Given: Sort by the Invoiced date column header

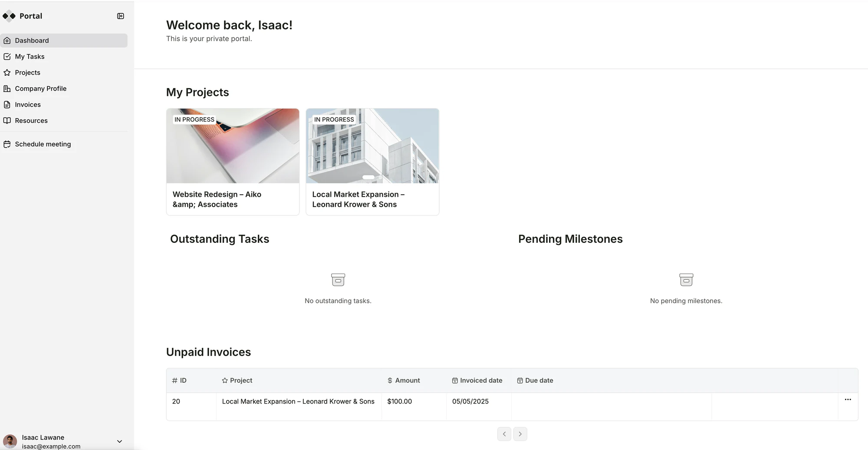Looking at the screenshot, I should [479, 381].
